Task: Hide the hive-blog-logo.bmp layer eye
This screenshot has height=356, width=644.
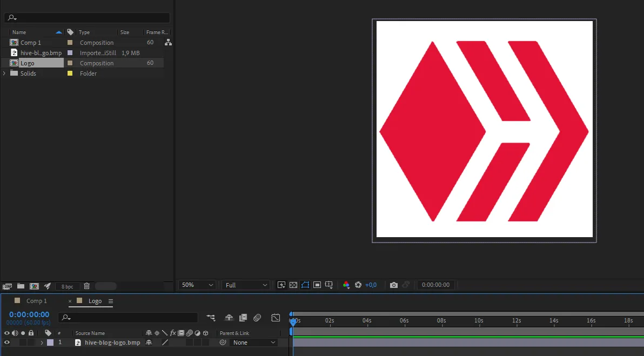Action: (x=6, y=342)
